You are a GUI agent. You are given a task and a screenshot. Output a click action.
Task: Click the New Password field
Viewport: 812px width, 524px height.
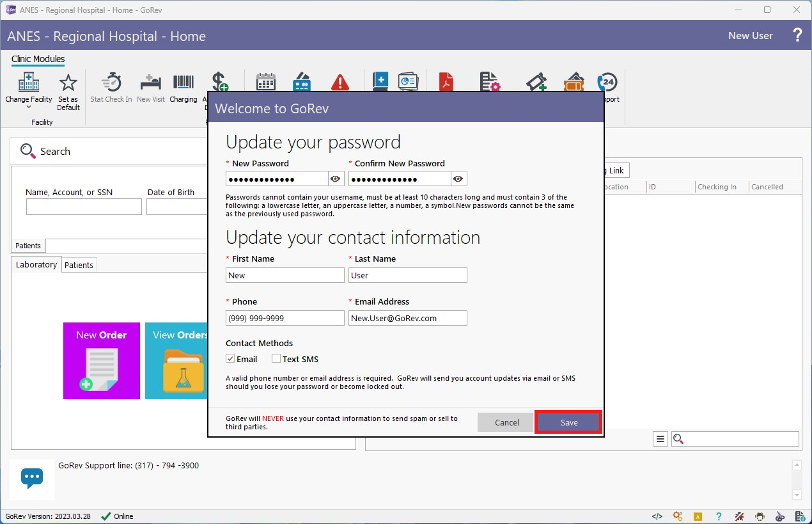tap(277, 179)
